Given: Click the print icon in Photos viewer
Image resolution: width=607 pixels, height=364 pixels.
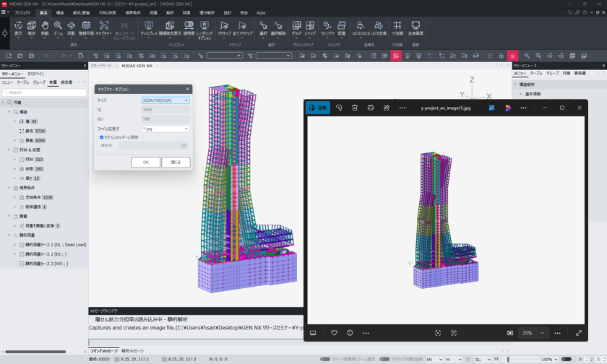Looking at the screenshot, I should (371, 108).
